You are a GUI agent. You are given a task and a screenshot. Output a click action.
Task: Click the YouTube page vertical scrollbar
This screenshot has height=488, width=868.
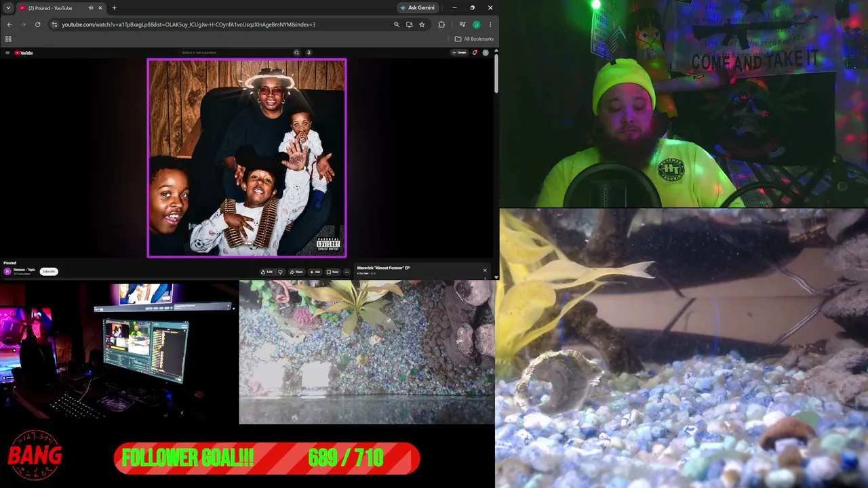[x=496, y=75]
